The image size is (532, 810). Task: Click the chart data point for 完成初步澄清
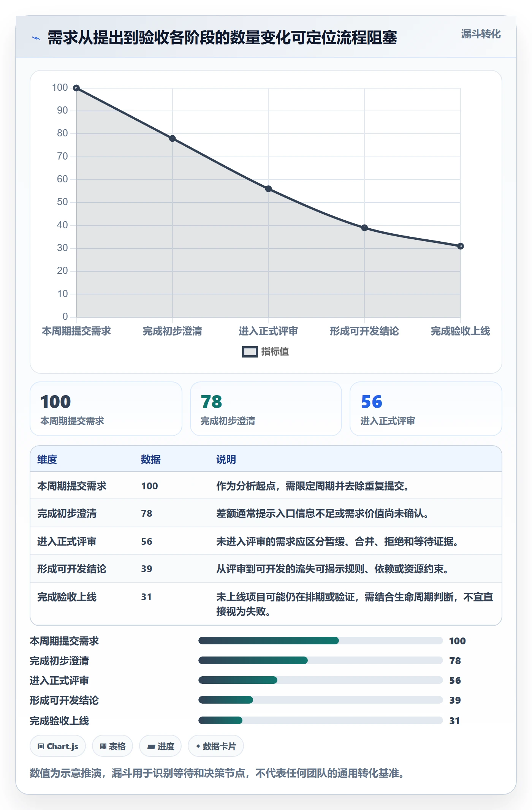click(x=173, y=138)
